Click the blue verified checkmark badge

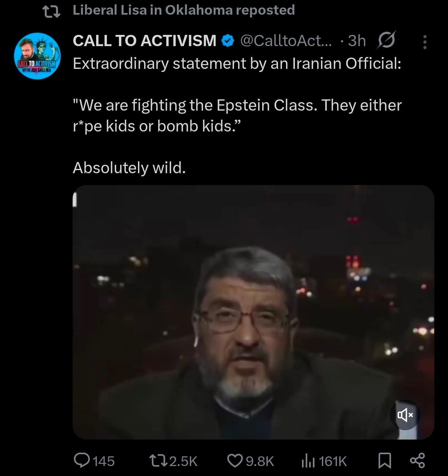click(228, 40)
